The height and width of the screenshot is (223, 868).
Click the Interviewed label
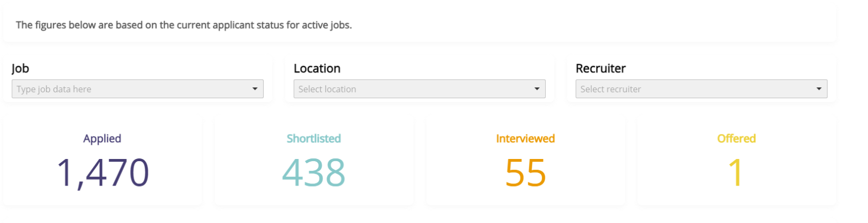[x=525, y=138]
